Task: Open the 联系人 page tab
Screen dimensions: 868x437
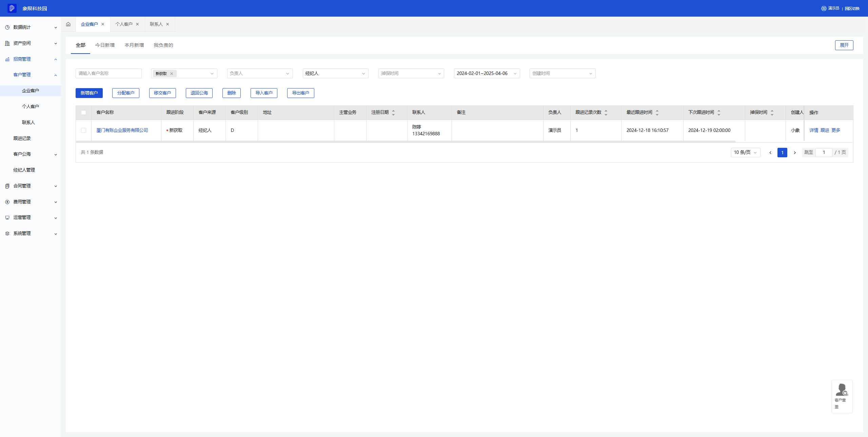Action: coord(156,24)
